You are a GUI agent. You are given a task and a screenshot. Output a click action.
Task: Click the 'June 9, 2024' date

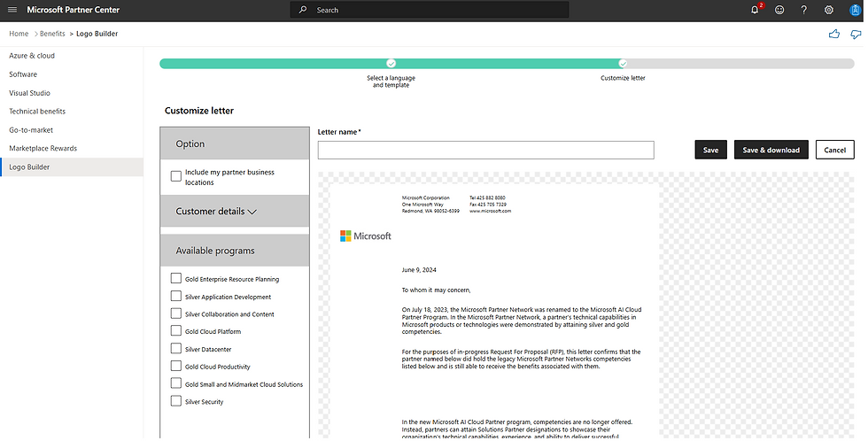click(419, 270)
